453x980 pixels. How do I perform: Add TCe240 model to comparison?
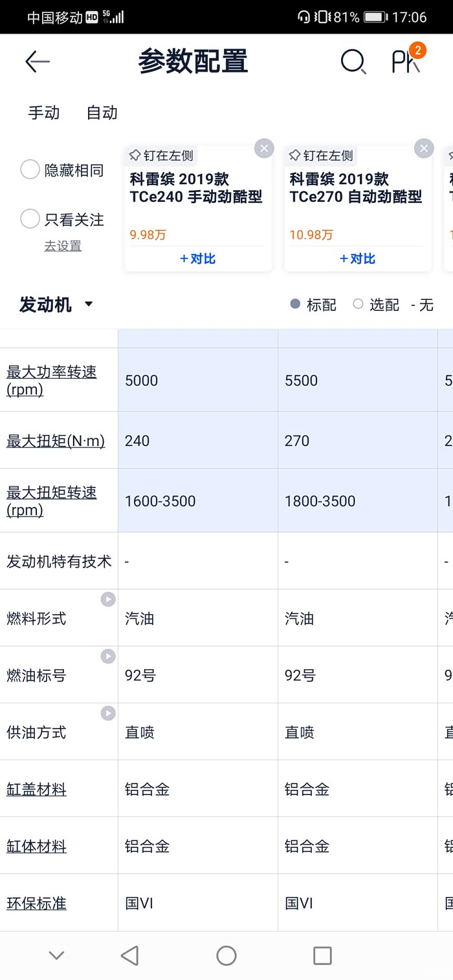tap(197, 259)
